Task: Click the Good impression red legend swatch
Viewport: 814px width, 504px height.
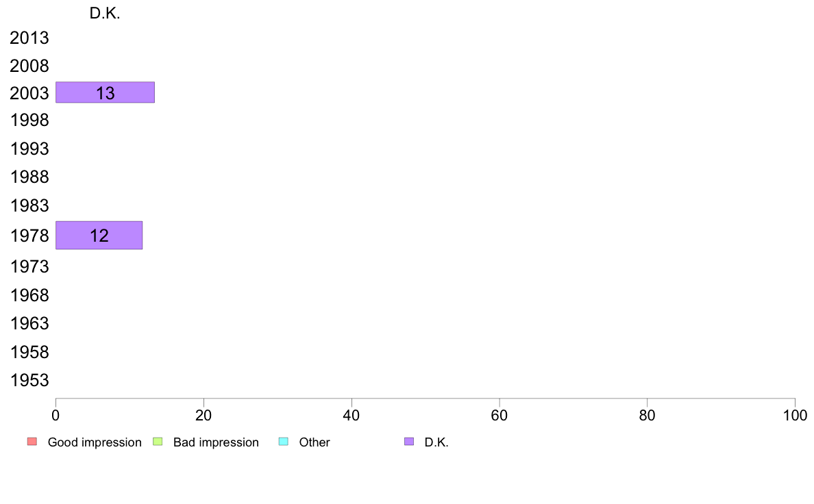Action: 32,442
